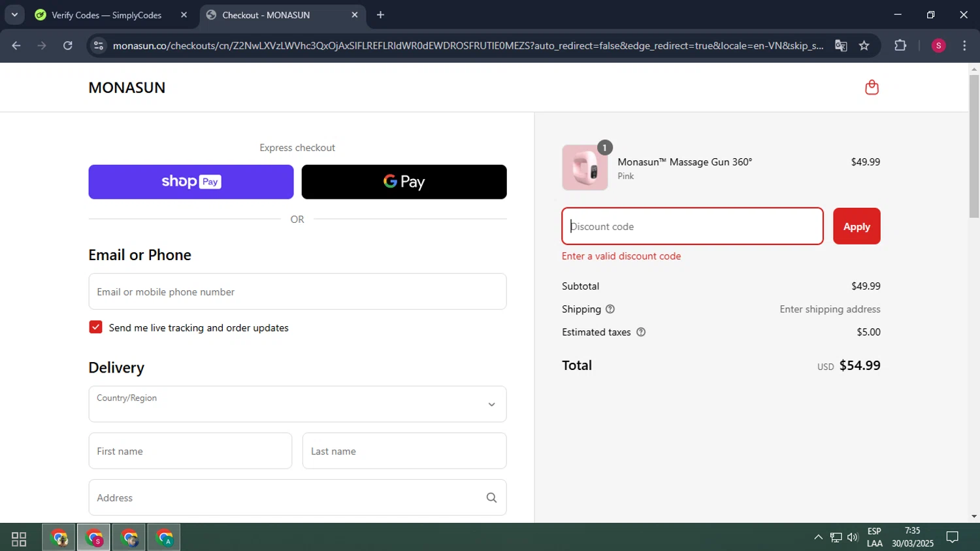Open the tab search dropdown arrow
Image resolution: width=980 pixels, height=551 pixels.
14,15
